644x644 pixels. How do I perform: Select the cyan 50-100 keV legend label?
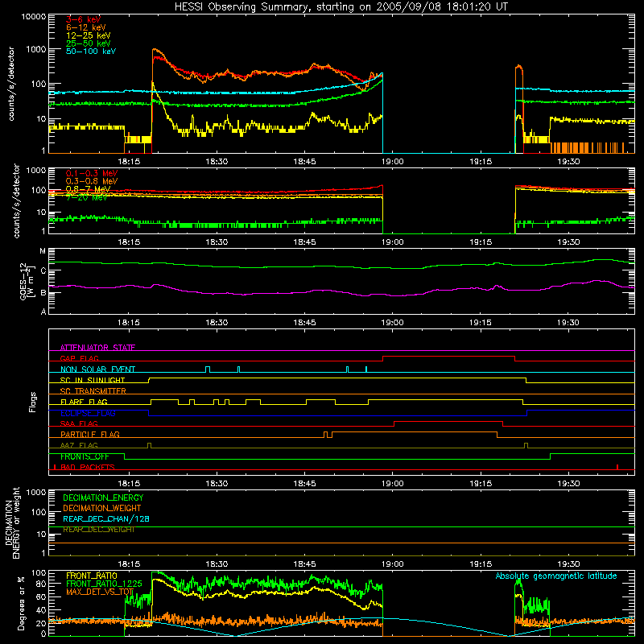(x=91, y=52)
